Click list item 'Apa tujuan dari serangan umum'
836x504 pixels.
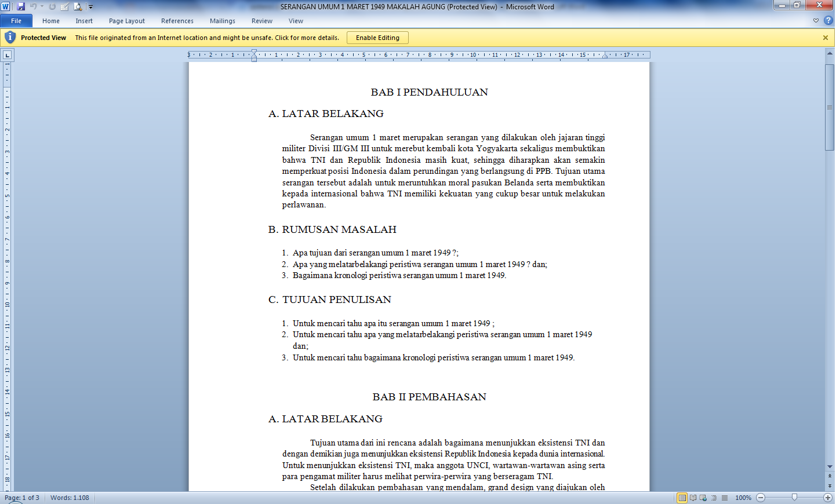point(375,253)
